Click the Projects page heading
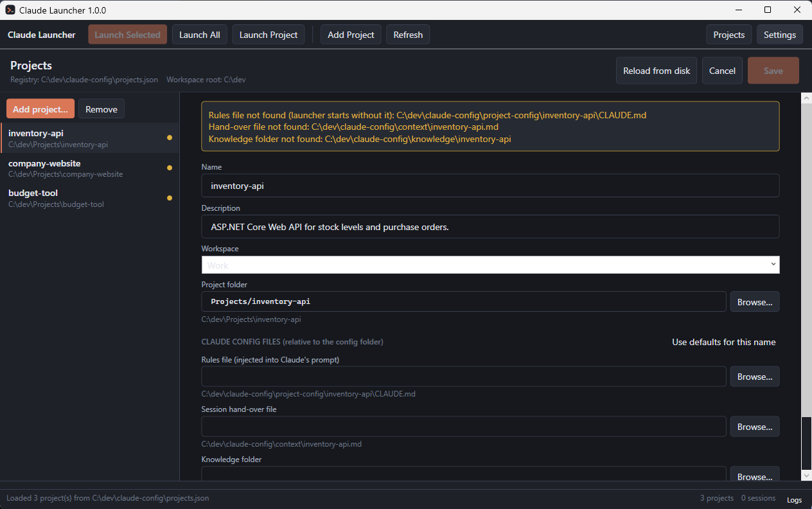 31,66
